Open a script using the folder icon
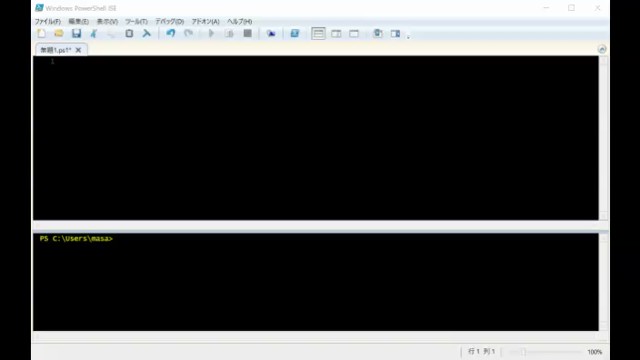 [59, 33]
